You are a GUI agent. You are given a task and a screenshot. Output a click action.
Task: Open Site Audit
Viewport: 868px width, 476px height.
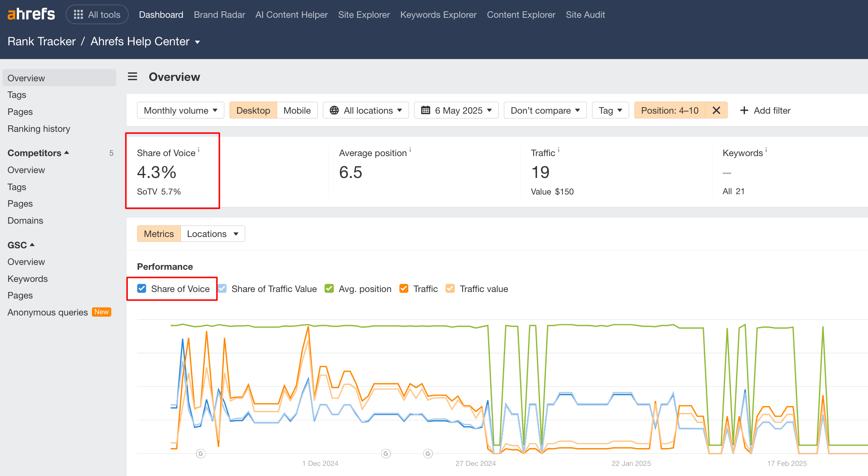(585, 15)
